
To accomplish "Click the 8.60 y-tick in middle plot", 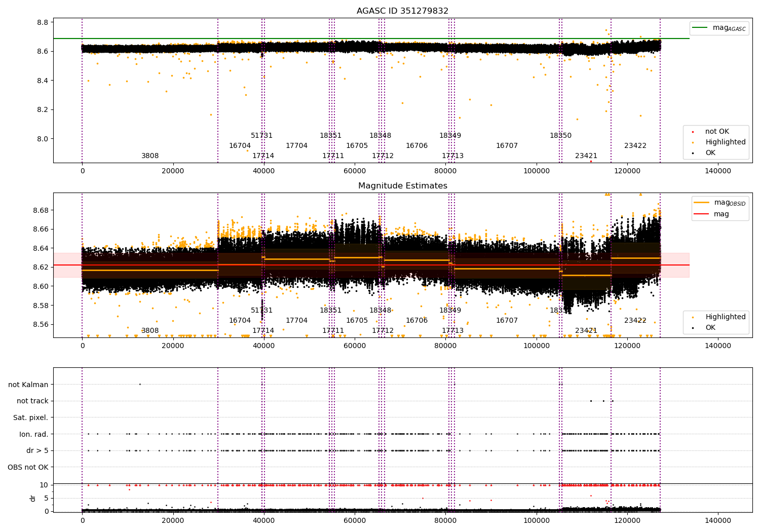I will (x=41, y=286).
